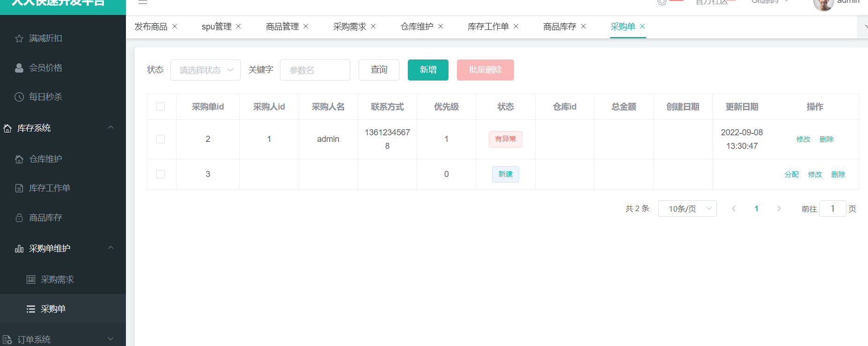Click the document icon beside 库存工作单

pyautogui.click(x=19, y=188)
